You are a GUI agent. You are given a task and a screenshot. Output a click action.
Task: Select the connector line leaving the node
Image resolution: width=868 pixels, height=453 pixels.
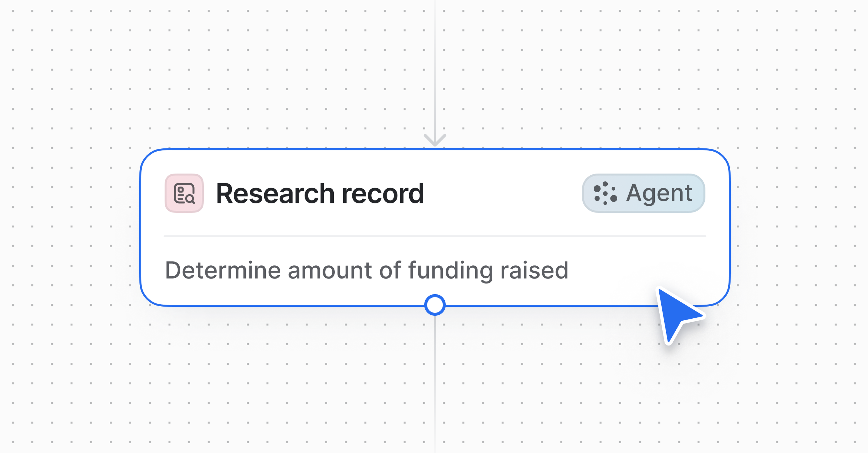pos(435,381)
